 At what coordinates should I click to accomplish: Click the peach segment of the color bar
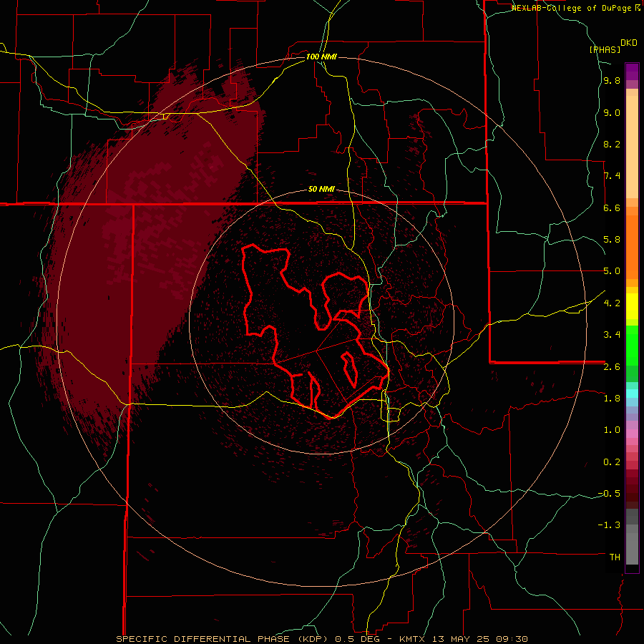(632, 147)
